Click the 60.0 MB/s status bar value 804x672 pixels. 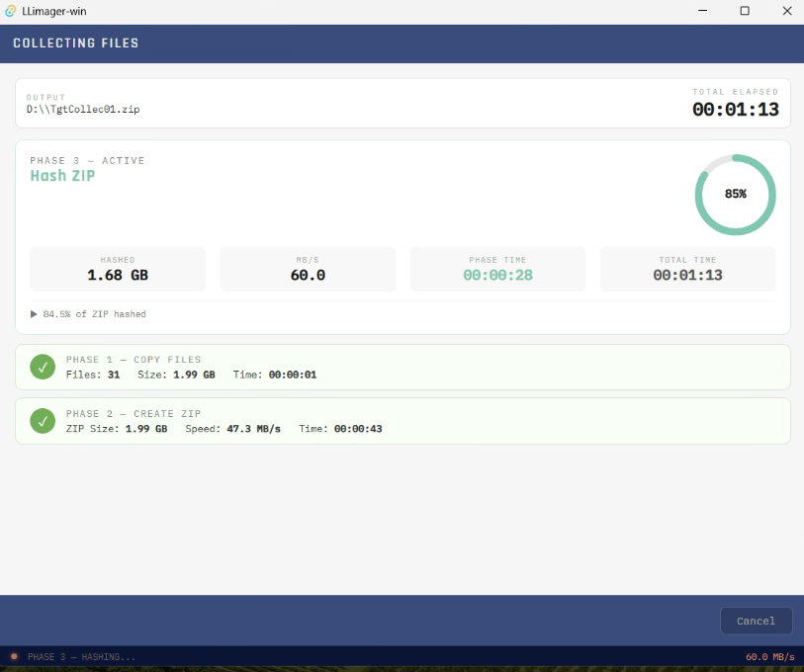[x=769, y=656]
